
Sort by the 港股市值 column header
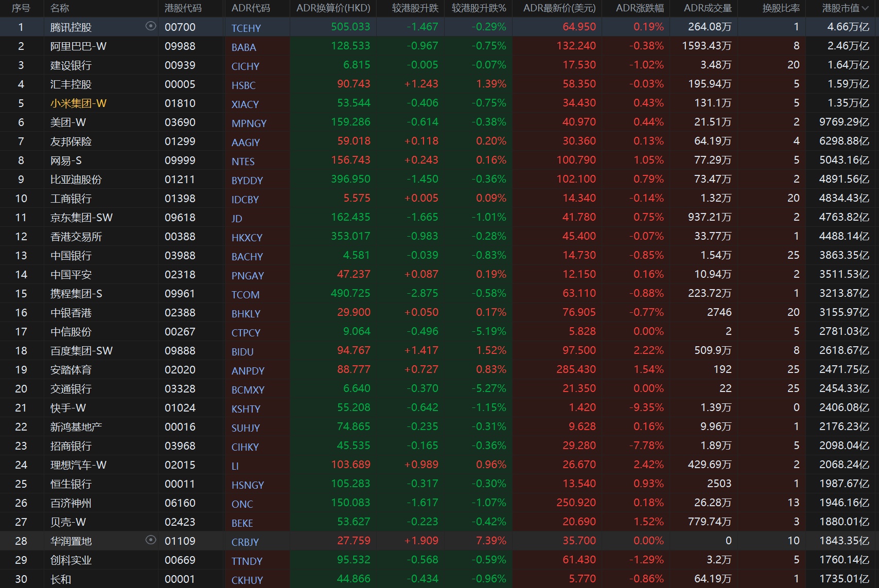coord(845,8)
